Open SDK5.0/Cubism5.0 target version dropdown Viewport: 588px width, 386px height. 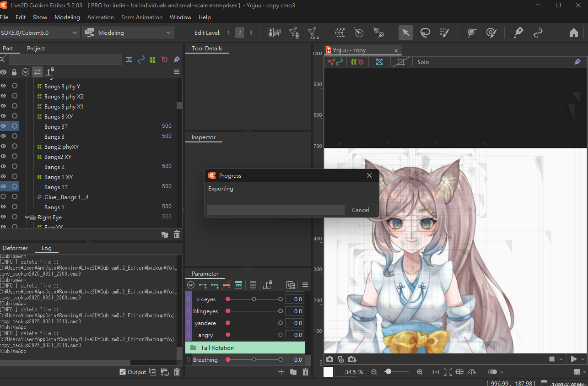40,33
